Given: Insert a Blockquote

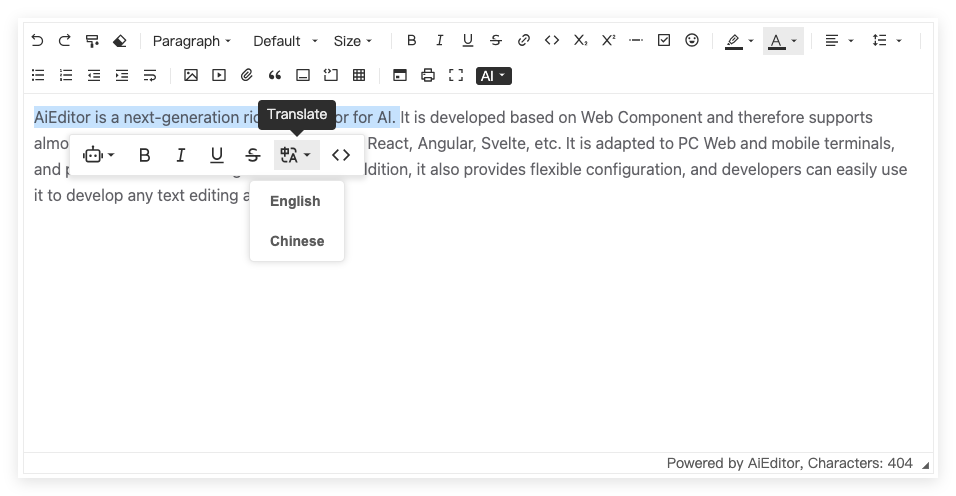Looking at the screenshot, I should 275,76.
